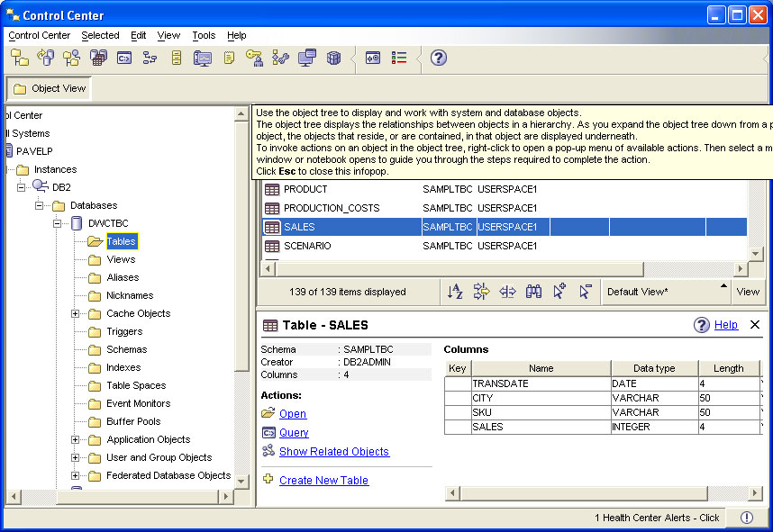Screen dimensions: 773x532
Task: Launch Data Warehouse Center (cylinders with grid) icon
Action: pyautogui.click(x=98, y=59)
